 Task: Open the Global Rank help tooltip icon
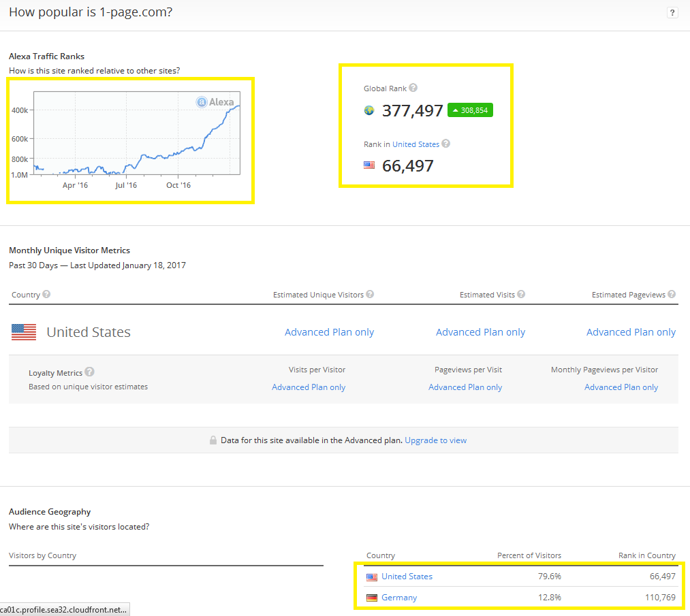pyautogui.click(x=413, y=88)
